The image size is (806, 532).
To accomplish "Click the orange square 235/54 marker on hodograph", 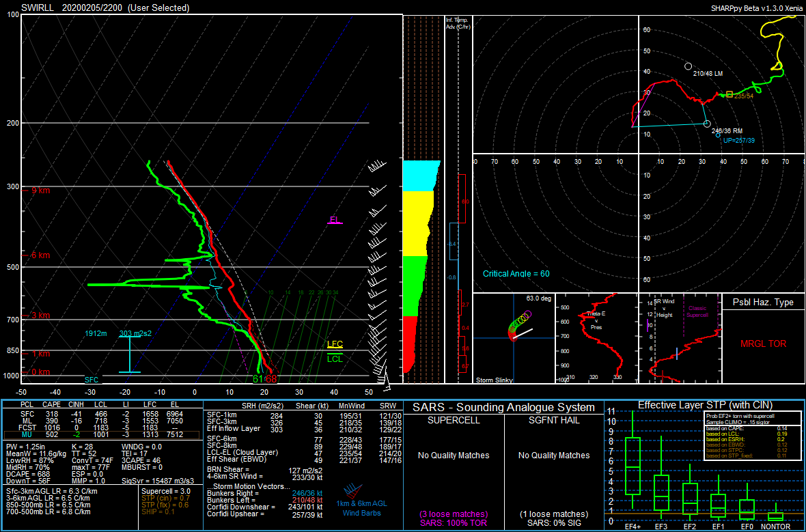I will 729,94.
